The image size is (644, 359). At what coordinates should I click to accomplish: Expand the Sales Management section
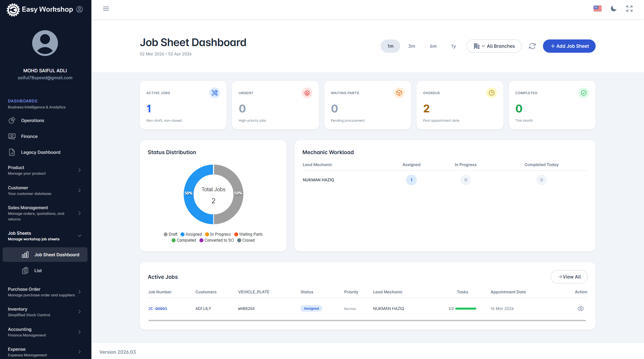coord(79,213)
